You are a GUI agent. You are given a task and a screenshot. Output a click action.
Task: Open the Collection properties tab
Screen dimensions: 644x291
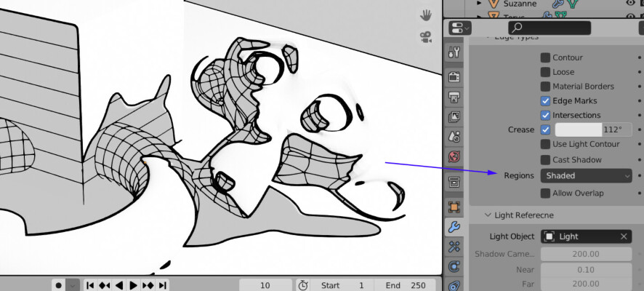454,181
